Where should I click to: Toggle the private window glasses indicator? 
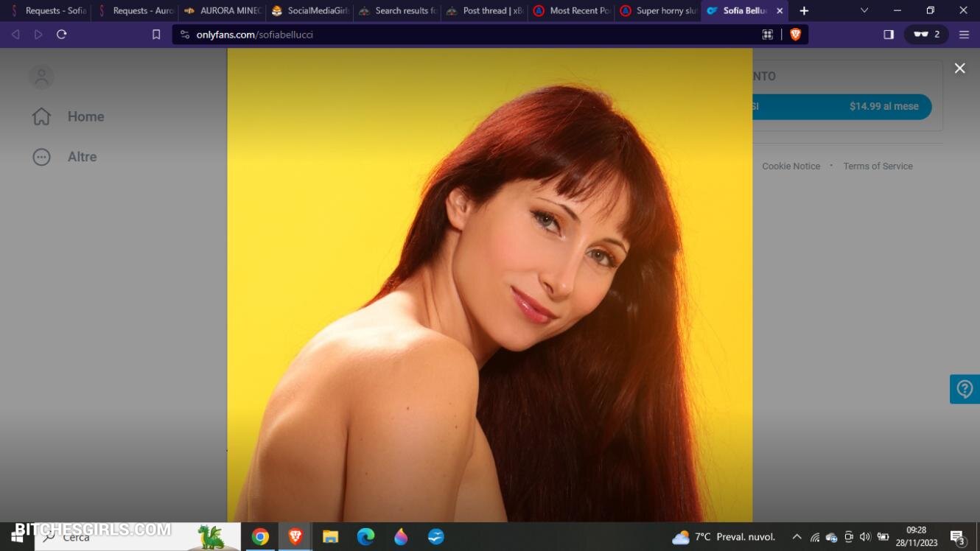click(926, 35)
